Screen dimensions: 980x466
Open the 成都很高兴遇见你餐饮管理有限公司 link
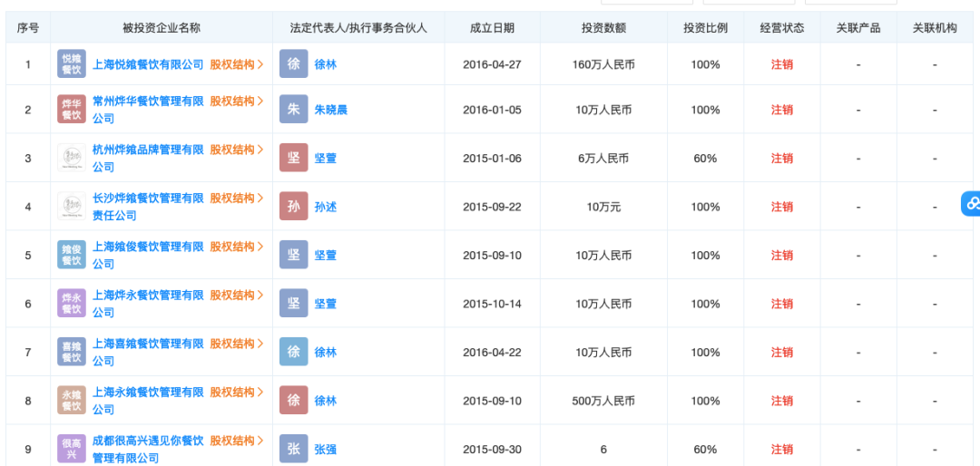[x=148, y=441]
